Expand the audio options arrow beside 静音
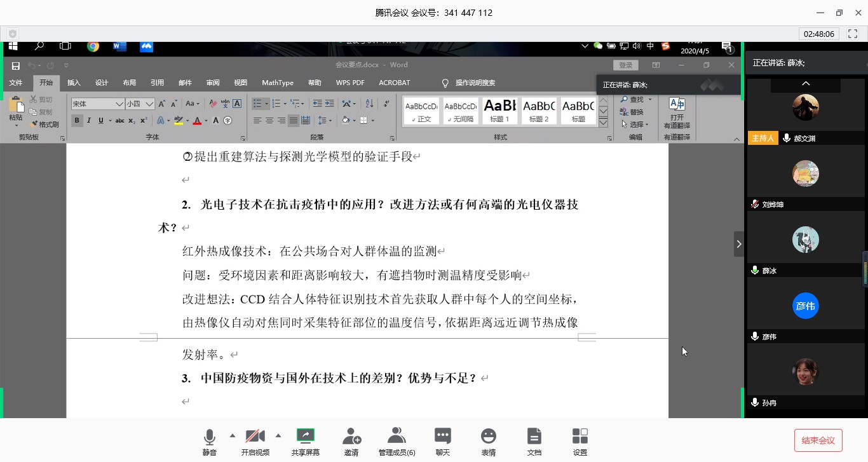The height and width of the screenshot is (462, 868). click(x=232, y=435)
